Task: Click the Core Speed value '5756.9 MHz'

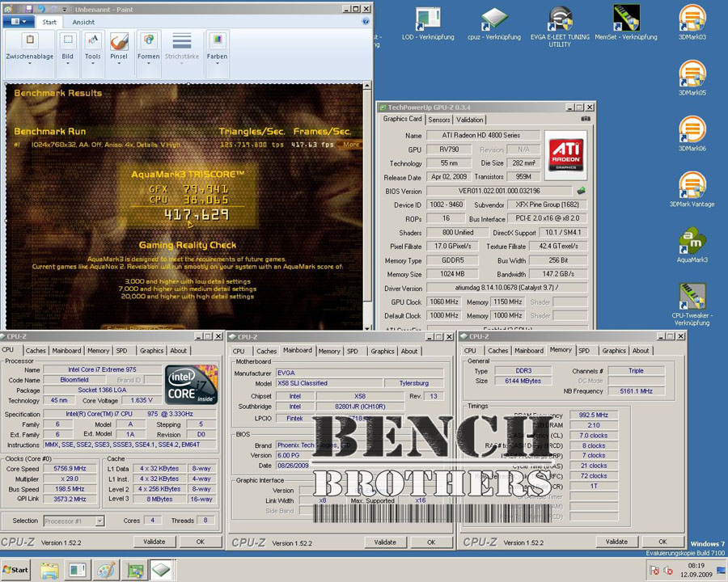Action: tap(70, 469)
